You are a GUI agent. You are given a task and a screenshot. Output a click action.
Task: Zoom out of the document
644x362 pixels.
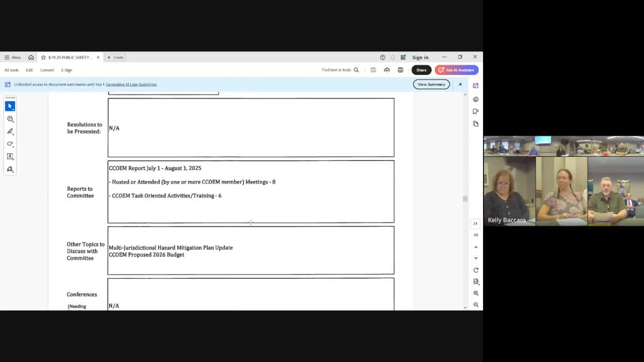point(475,305)
